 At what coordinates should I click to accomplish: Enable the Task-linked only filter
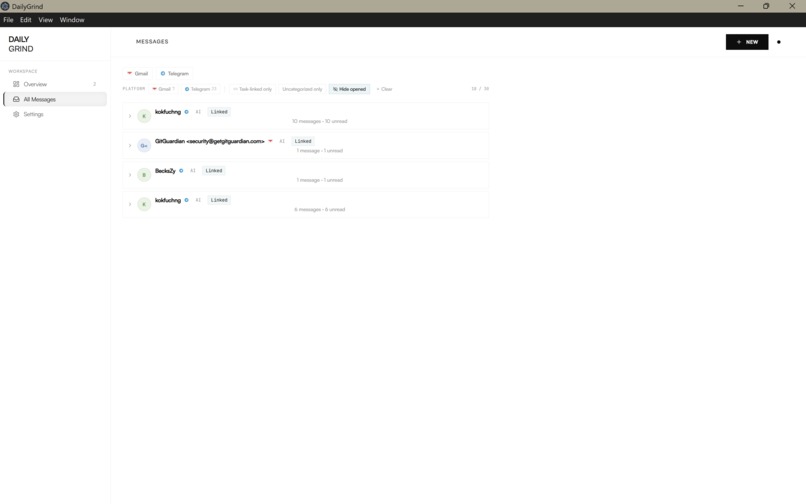[252, 89]
